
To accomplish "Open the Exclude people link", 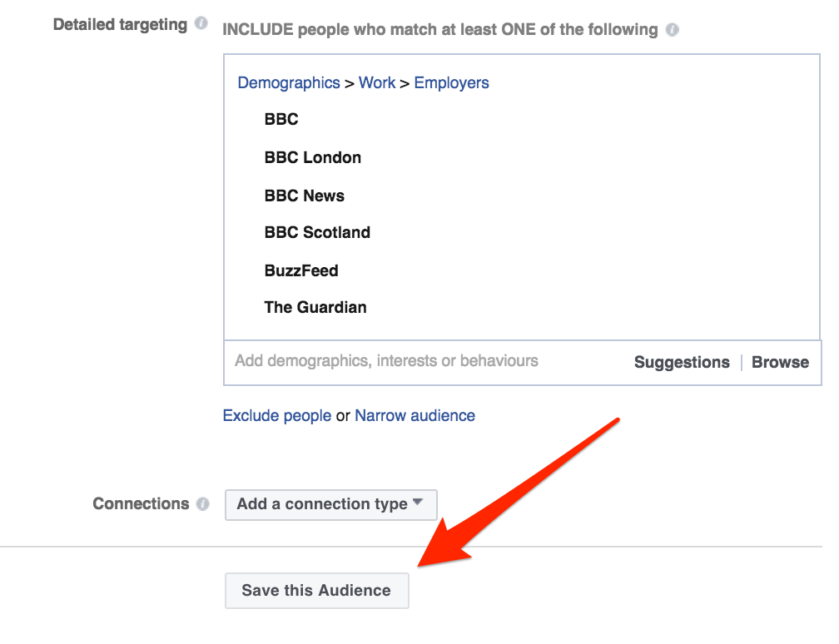I will click(277, 416).
